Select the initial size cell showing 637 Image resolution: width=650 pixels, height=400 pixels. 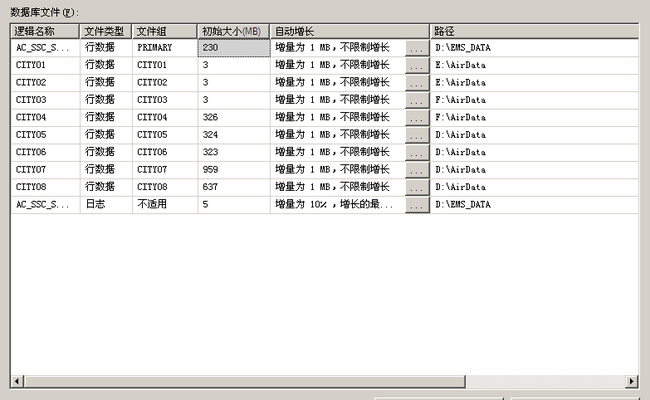tap(234, 187)
